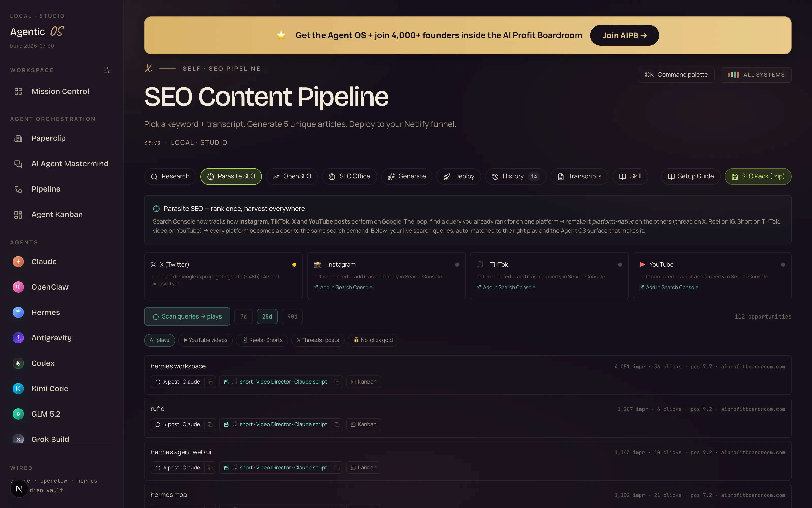Open the Setup Guide
The image size is (812, 508).
(690, 176)
